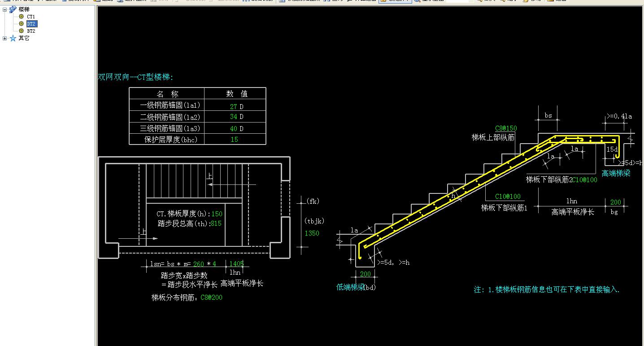
Task: Expand the 其它 tree node
Action: pyautogui.click(x=4, y=39)
